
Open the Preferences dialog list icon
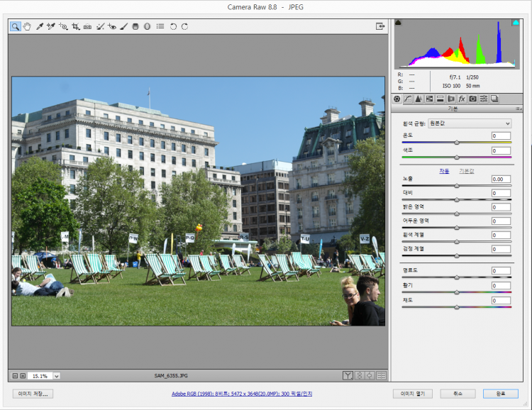click(x=160, y=26)
